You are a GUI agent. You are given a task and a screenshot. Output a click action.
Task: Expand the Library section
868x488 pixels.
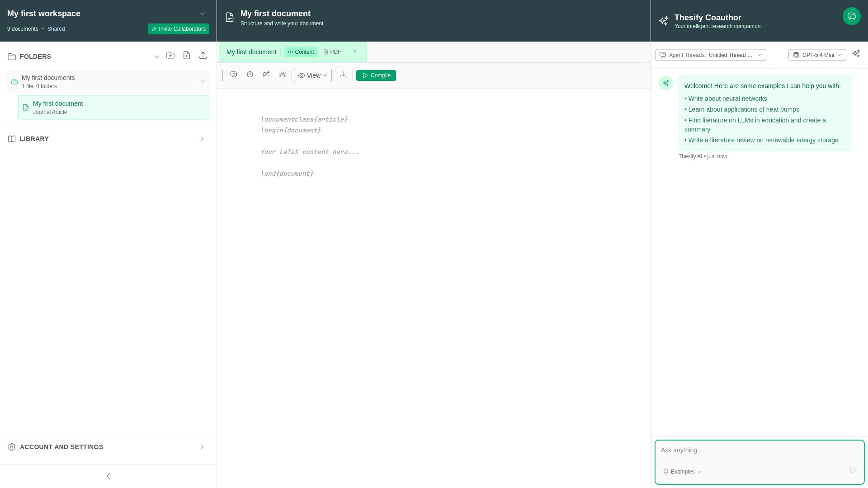202,139
